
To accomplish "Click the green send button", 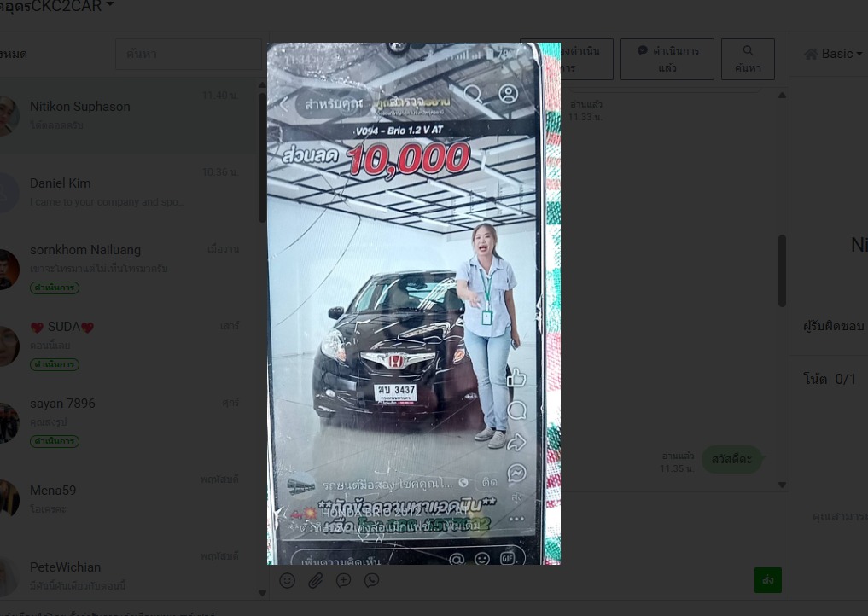I will pos(768,580).
